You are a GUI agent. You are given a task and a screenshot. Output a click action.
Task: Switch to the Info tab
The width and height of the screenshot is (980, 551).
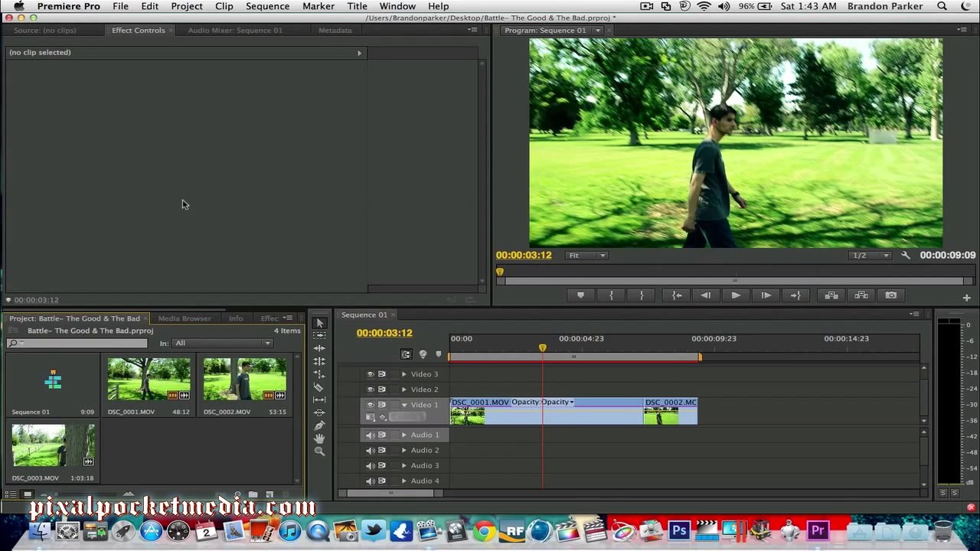[x=236, y=318]
